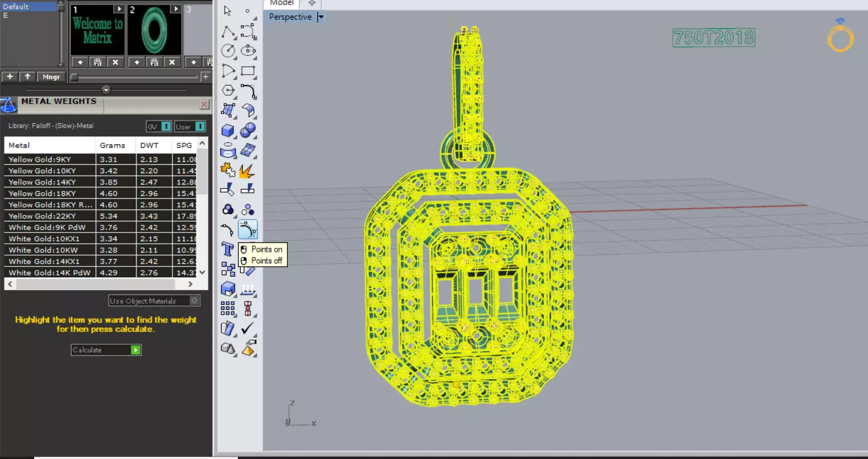Click layer list scrollbar thumb
868x459 pixels.
click(61, 7)
